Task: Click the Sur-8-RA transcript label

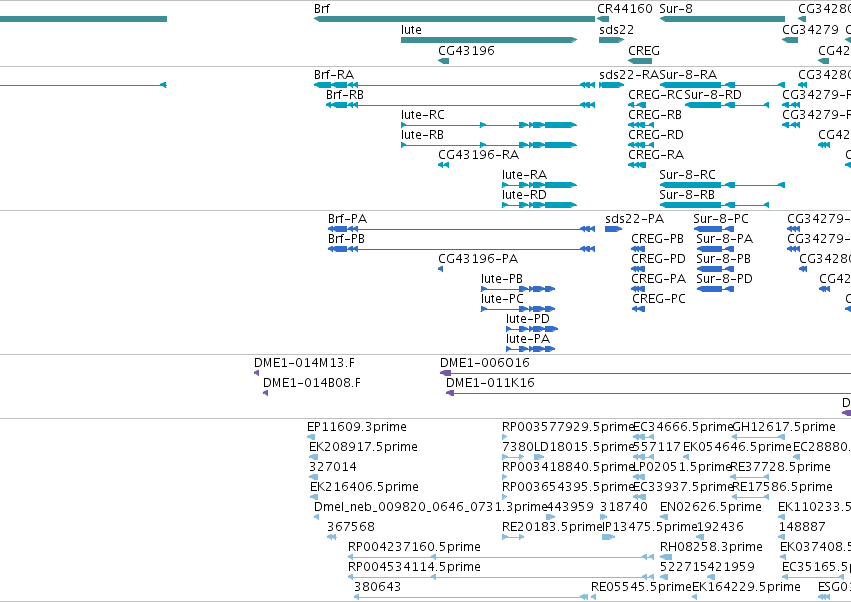Action: (688, 74)
